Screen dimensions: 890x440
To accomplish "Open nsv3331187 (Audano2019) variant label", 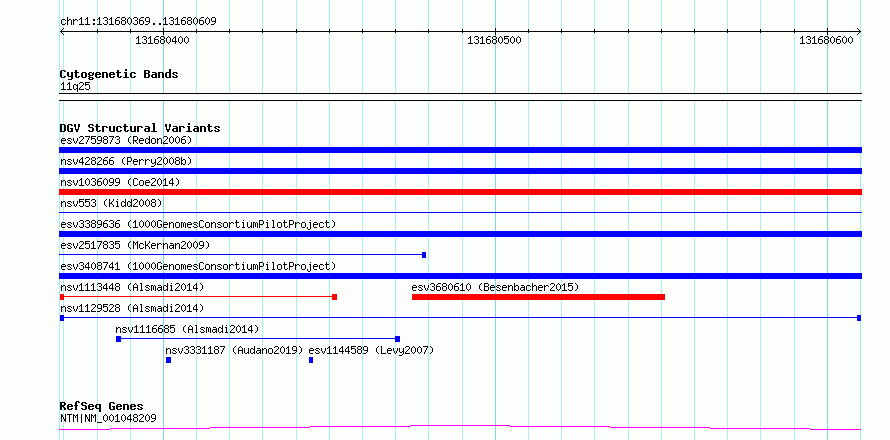I will click(x=234, y=350).
